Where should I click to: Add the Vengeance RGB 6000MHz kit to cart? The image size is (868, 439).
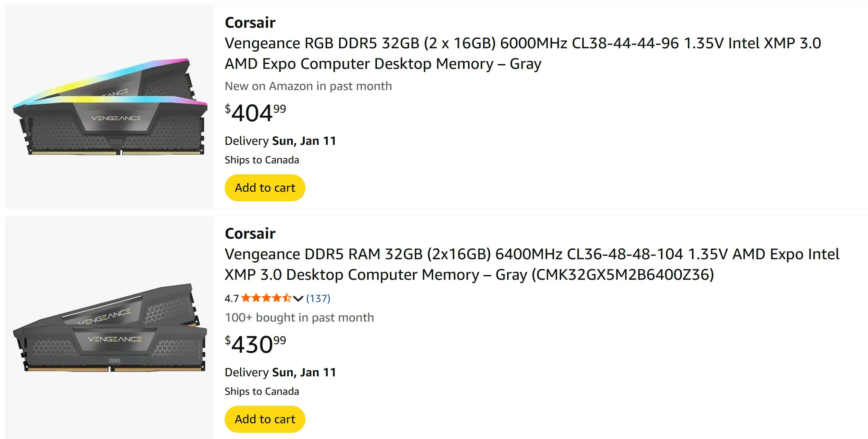tap(265, 188)
